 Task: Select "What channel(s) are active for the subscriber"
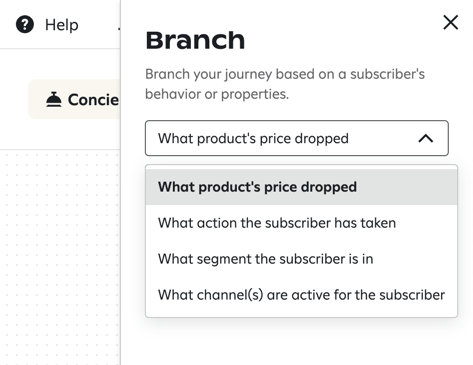[x=301, y=295]
